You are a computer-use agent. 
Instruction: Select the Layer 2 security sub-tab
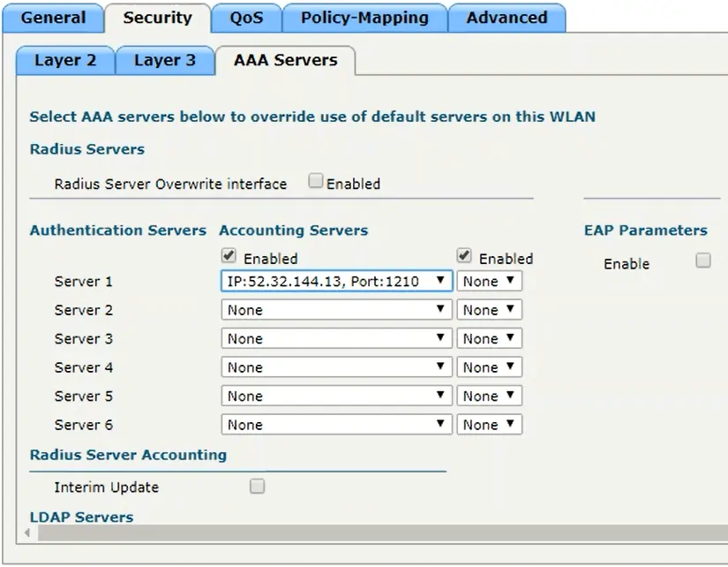coord(64,61)
